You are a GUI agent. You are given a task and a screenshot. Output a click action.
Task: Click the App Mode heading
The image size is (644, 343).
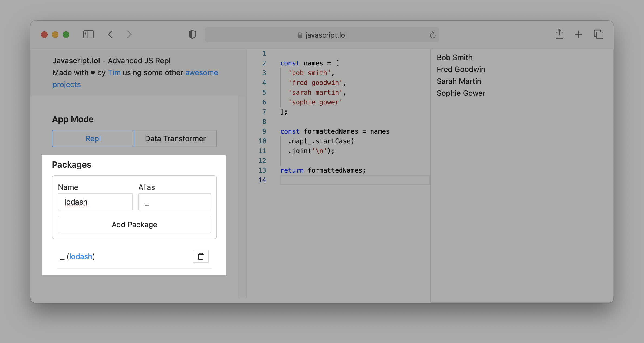pyautogui.click(x=73, y=119)
